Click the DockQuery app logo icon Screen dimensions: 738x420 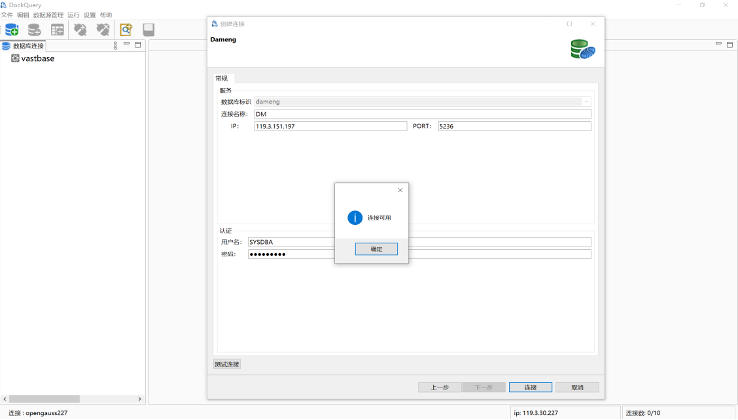pos(4,5)
